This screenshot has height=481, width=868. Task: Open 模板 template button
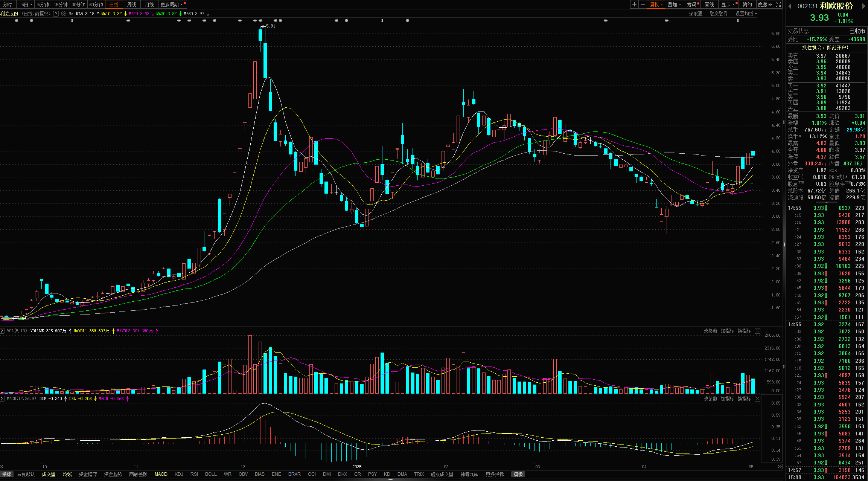coord(518,474)
